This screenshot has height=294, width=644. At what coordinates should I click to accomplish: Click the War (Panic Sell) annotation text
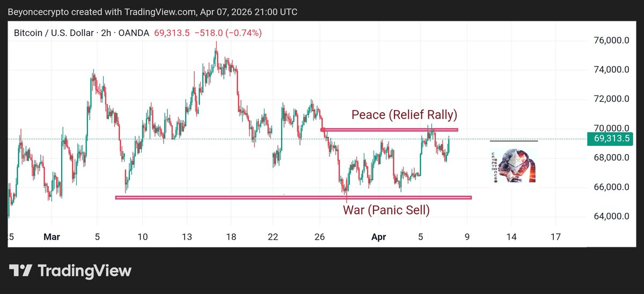(x=386, y=210)
